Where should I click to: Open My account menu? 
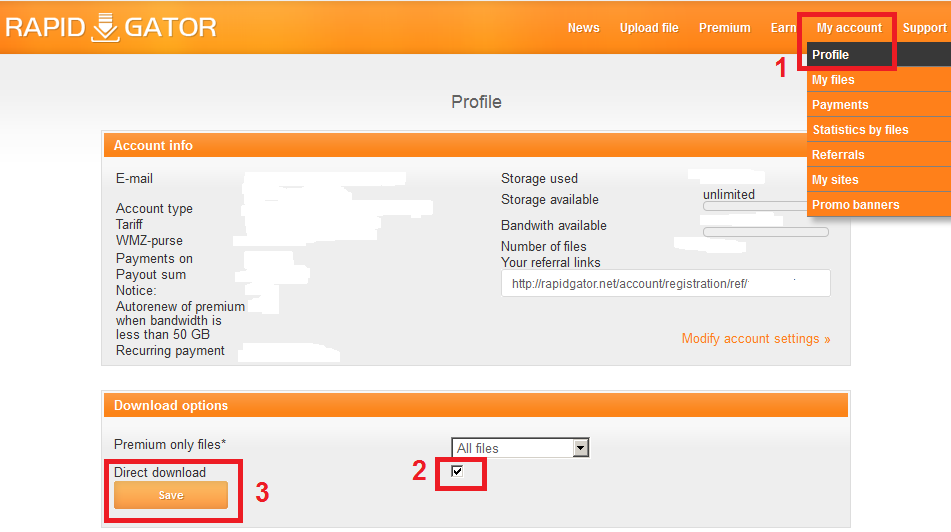point(849,28)
